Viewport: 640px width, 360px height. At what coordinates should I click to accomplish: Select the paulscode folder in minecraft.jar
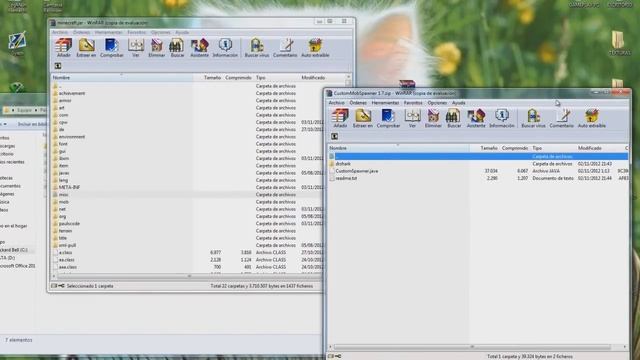point(69,224)
